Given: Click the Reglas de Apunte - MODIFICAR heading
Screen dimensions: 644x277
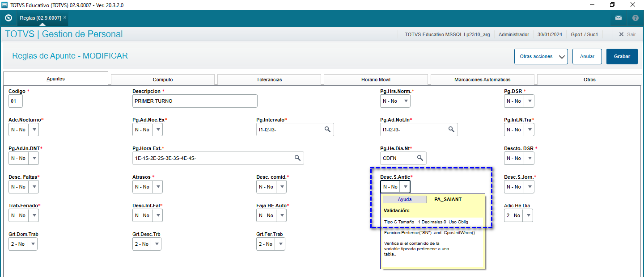Looking at the screenshot, I should click(70, 56).
